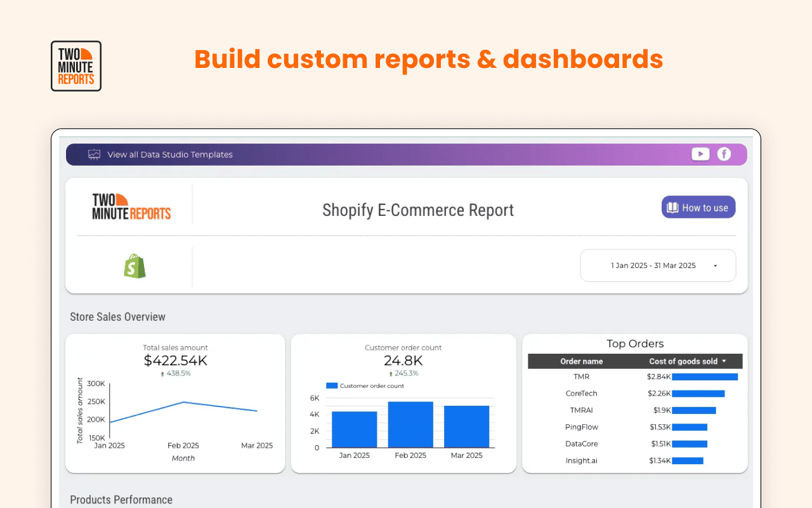812x508 pixels.
Task: Select the PingFlow order row
Action: tap(635, 427)
